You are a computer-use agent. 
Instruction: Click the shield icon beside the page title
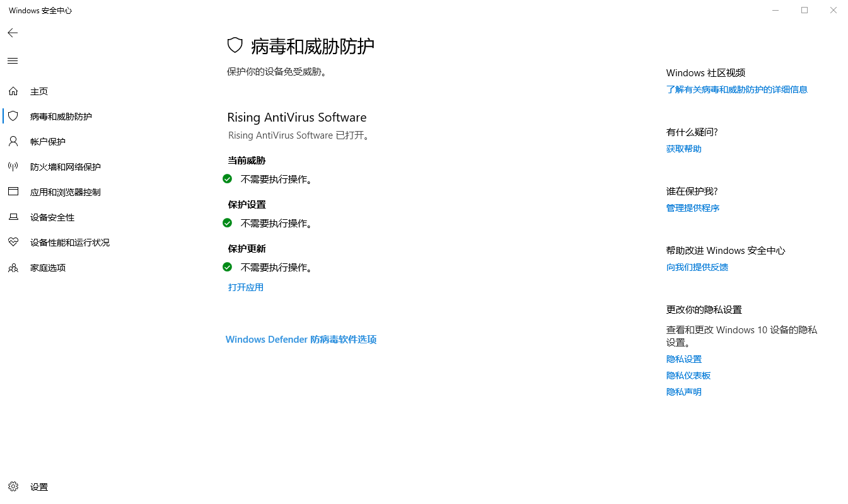click(235, 45)
